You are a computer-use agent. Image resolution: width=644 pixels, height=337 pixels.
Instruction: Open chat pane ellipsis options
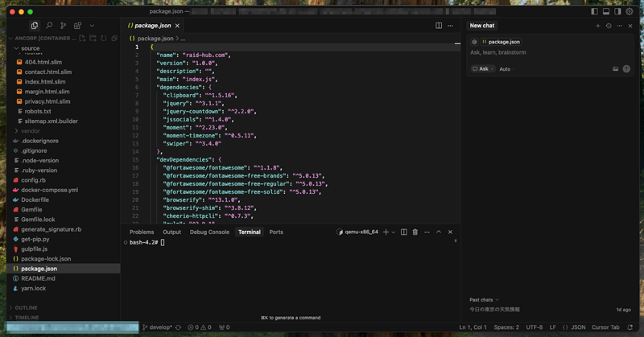pos(619,26)
